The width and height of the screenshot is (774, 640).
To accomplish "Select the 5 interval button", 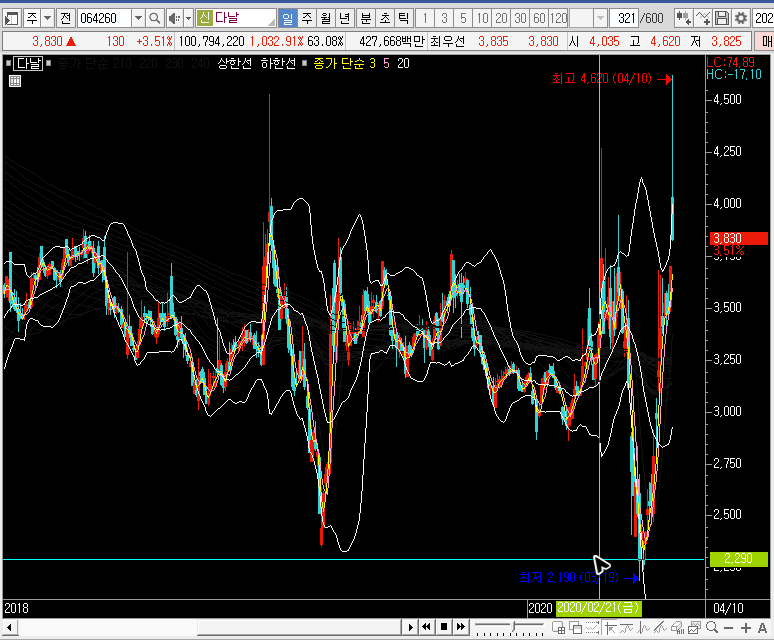I will coord(463,19).
